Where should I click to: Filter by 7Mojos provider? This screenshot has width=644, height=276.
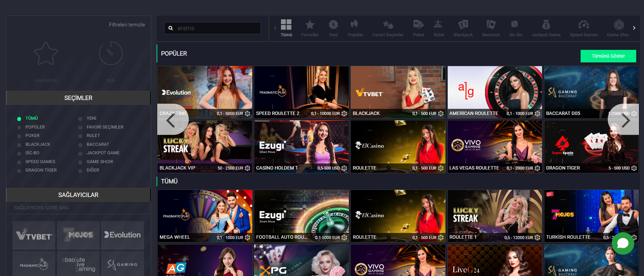(78, 235)
